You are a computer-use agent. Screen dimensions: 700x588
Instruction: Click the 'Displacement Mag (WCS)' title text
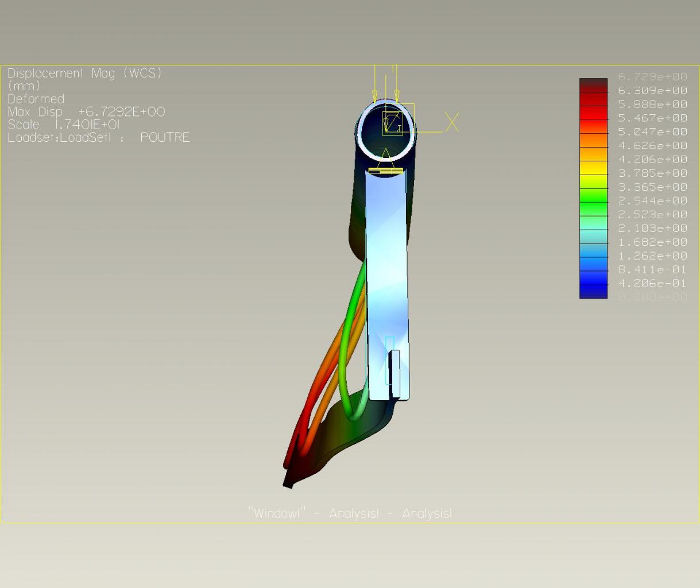85,73
